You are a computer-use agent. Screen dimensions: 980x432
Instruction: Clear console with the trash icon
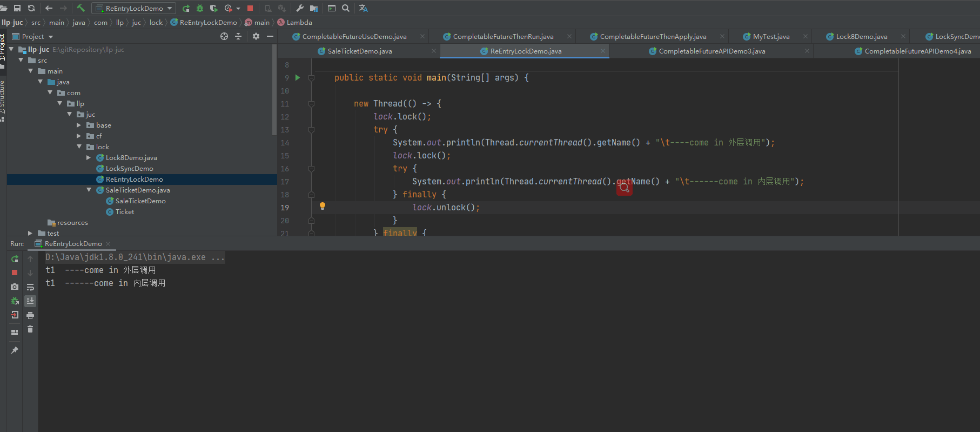30,329
